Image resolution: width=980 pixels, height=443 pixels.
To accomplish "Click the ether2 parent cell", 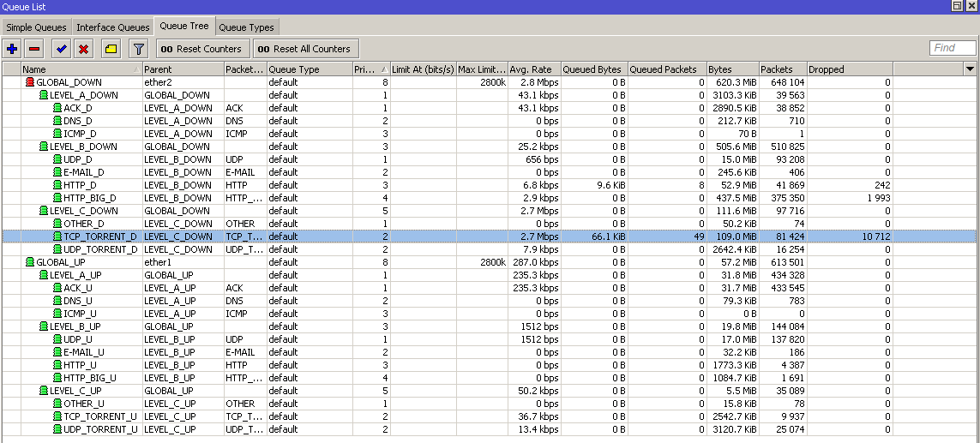I will coord(183,82).
